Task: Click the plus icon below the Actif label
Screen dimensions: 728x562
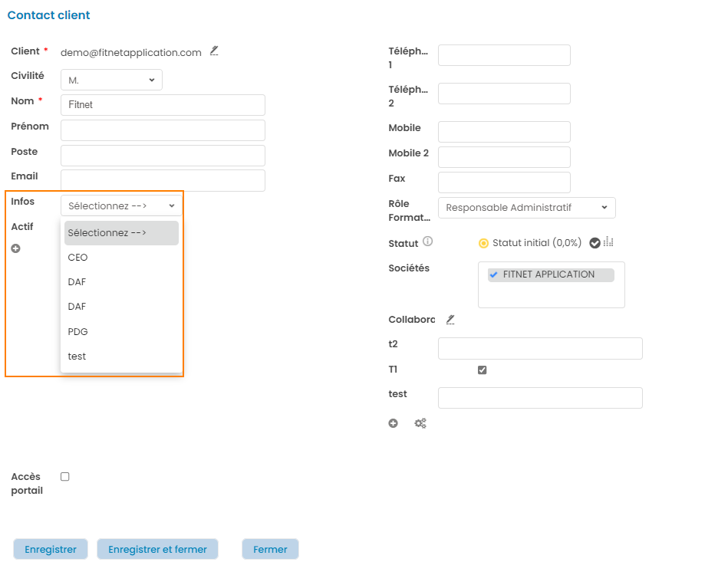Action: point(15,248)
